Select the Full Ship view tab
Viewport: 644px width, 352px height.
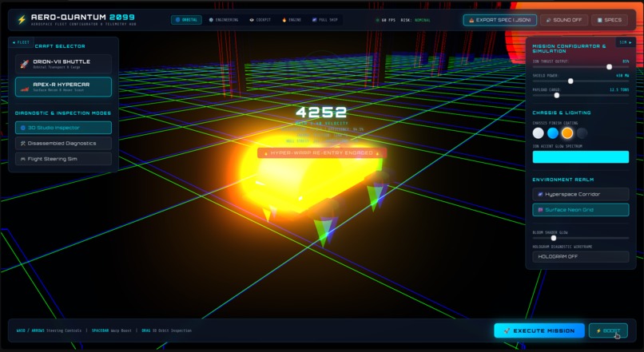(324, 20)
